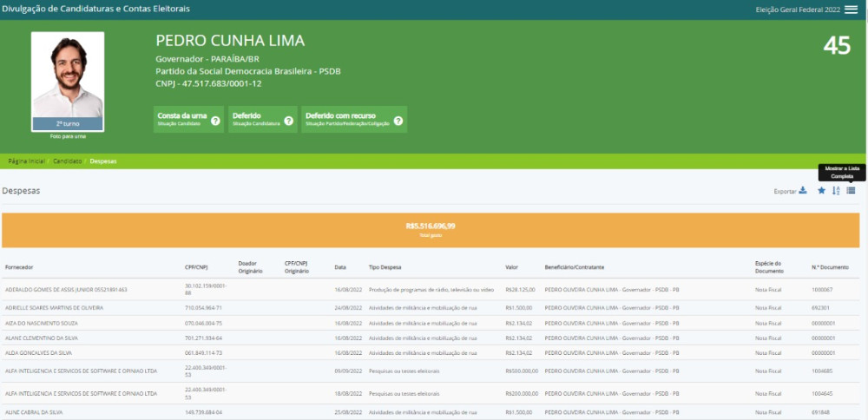Select the ADRIELLE SOARES MARTINS DE OLIVEIRA row

55,307
